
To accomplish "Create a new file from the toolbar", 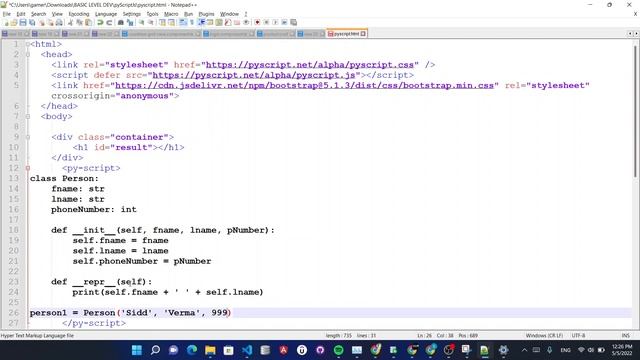I will pos(7,22).
